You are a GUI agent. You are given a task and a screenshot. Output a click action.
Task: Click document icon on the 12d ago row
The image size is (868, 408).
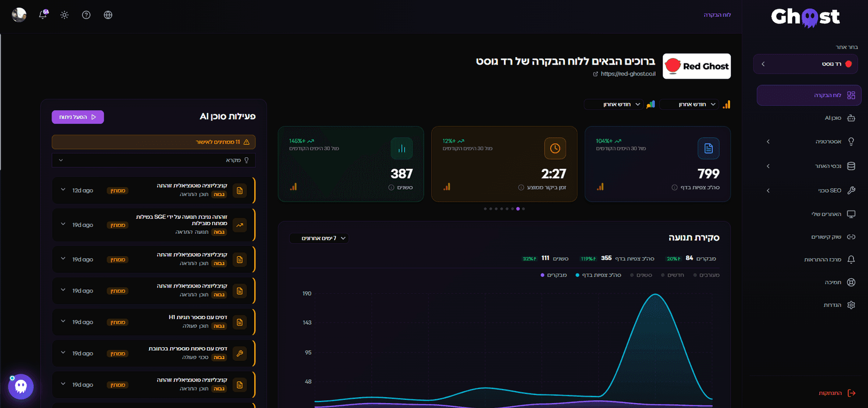pos(240,190)
